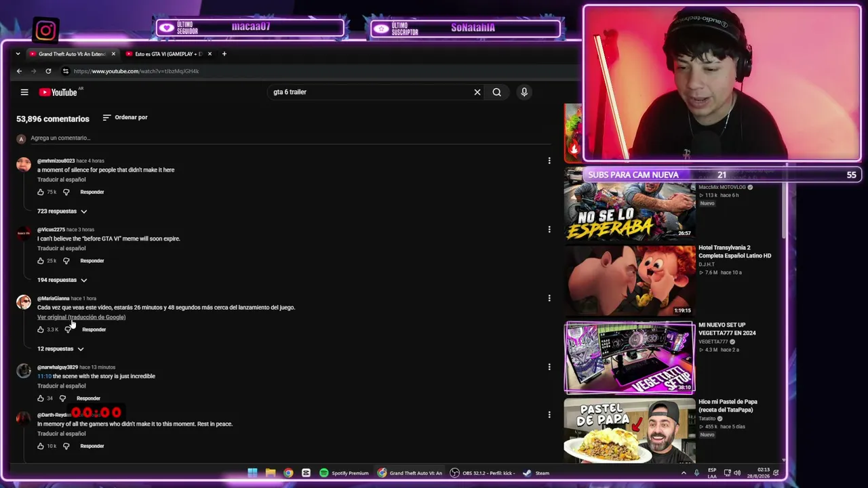
Task: Open 'MI NUEVO SET UP VEGETTA777' thumbnail
Action: 630,357
